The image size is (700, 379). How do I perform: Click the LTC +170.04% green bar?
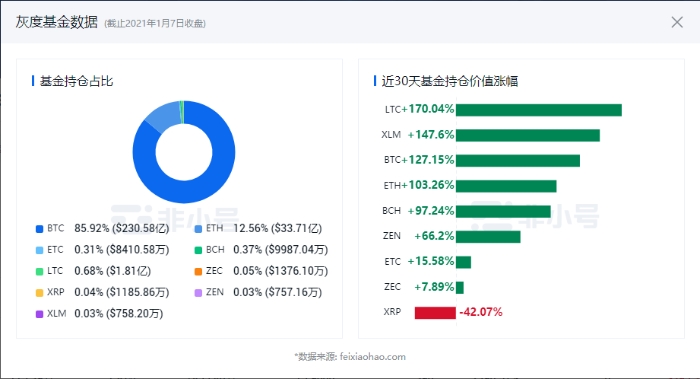coord(539,110)
